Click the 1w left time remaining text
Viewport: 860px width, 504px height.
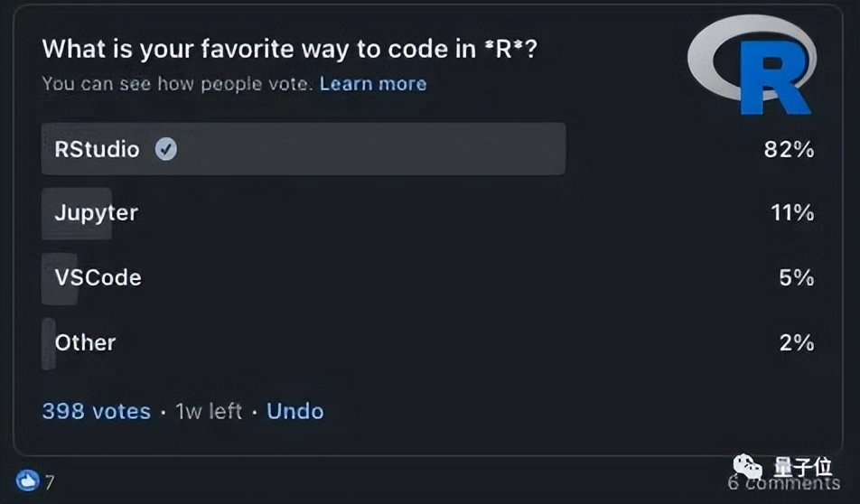point(209,411)
